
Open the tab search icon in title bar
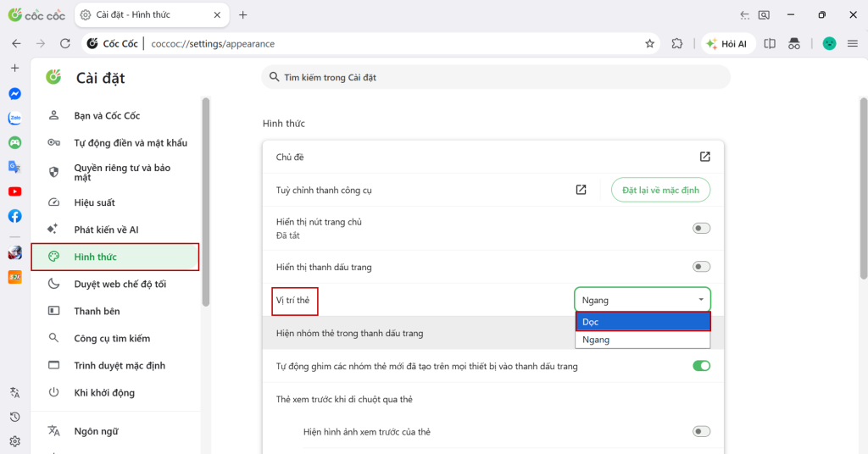pyautogui.click(x=764, y=15)
